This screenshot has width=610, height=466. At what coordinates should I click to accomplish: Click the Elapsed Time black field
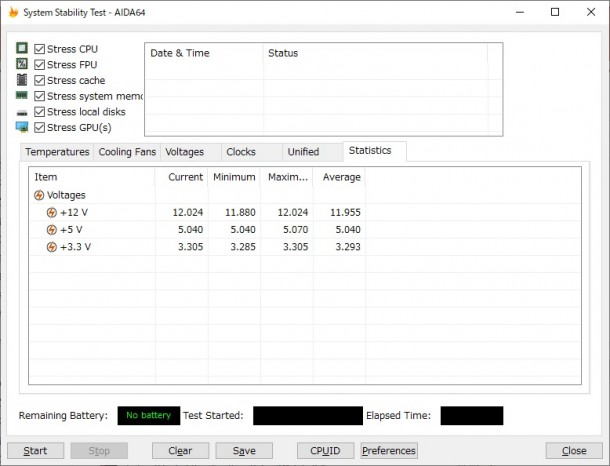click(472, 415)
